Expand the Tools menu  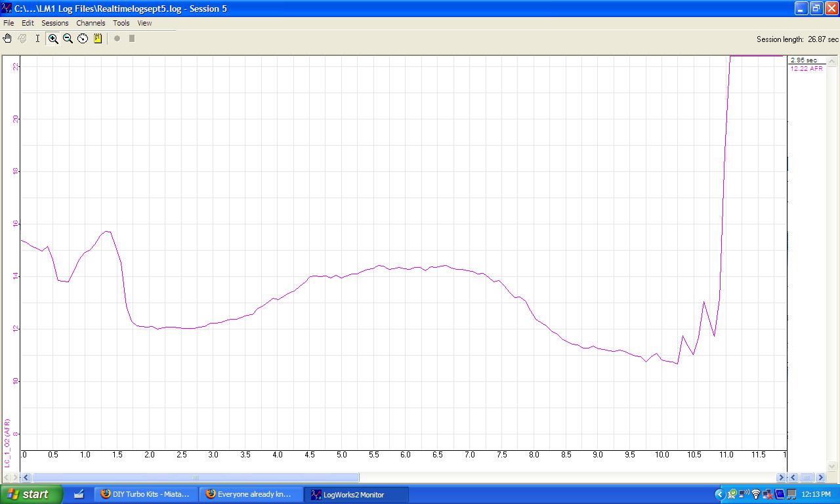click(121, 23)
